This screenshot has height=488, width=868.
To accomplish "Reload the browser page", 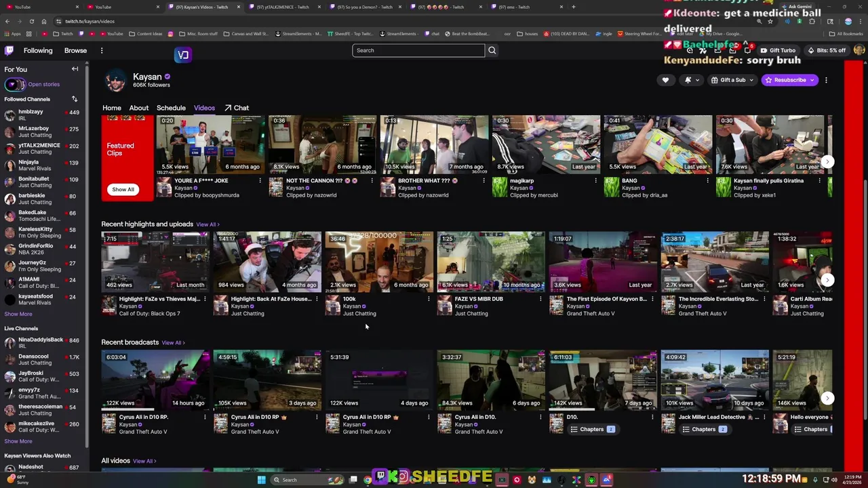I will (x=31, y=21).
